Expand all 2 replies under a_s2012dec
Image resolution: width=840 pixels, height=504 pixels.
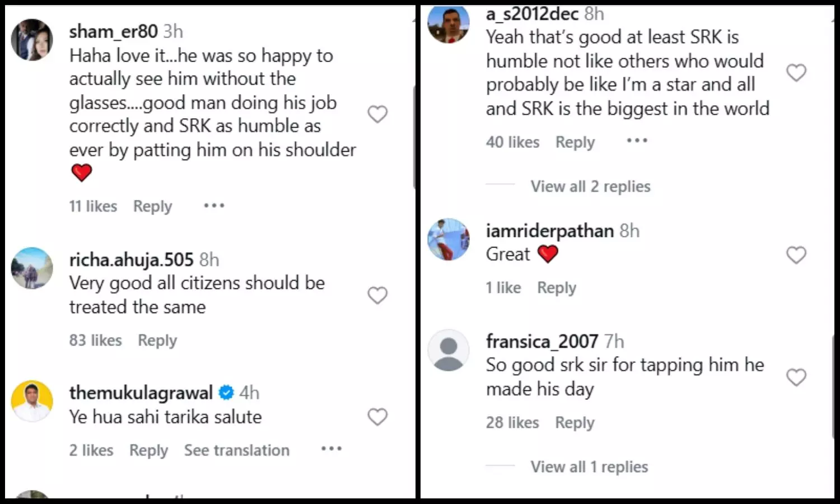[590, 186]
